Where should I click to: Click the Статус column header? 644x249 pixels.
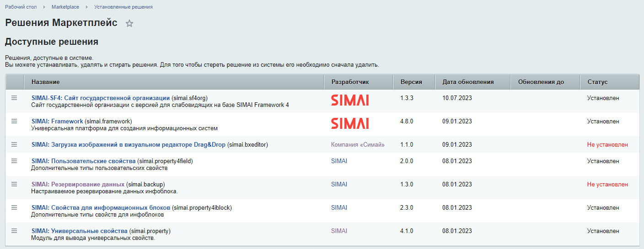(x=597, y=82)
